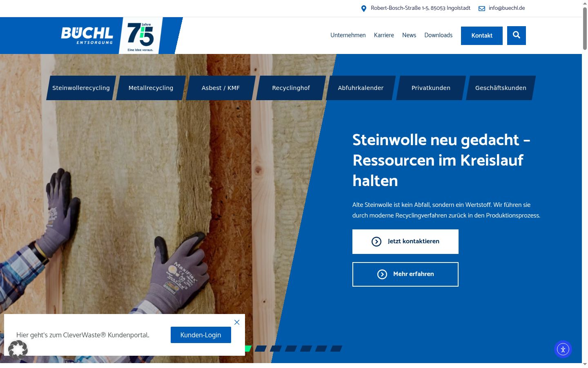Open the Downloads page
The height and width of the screenshot is (368, 588).
[439, 35]
